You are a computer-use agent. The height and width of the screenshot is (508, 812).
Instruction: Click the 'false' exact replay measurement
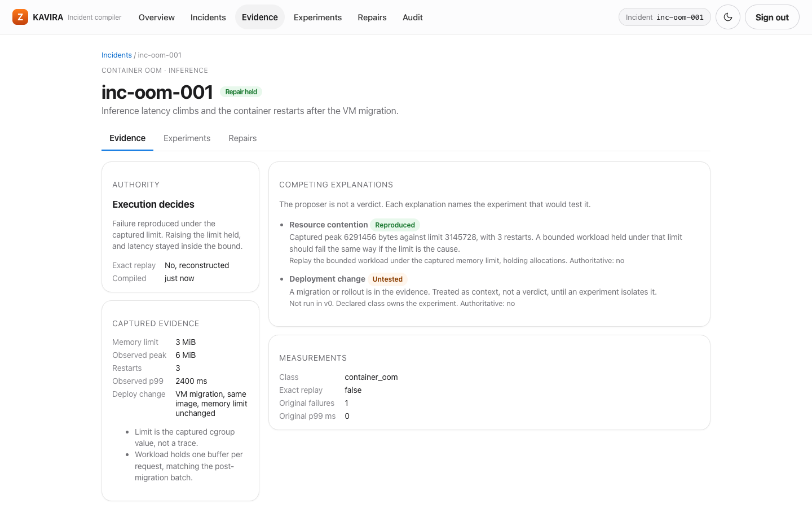pos(353,390)
